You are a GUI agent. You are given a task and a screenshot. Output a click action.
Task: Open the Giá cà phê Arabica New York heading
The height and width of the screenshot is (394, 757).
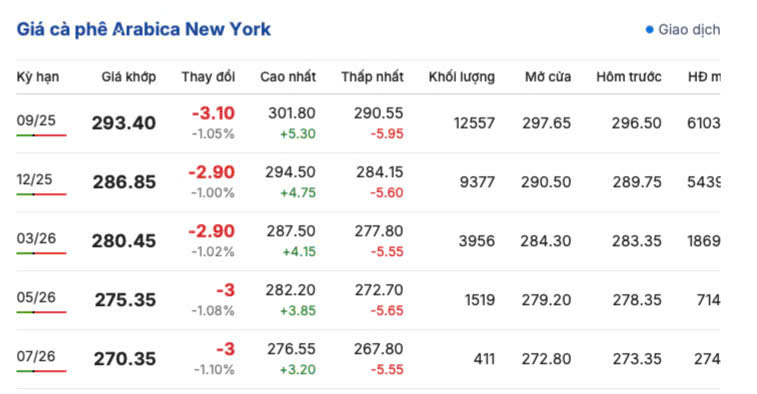pyautogui.click(x=144, y=29)
